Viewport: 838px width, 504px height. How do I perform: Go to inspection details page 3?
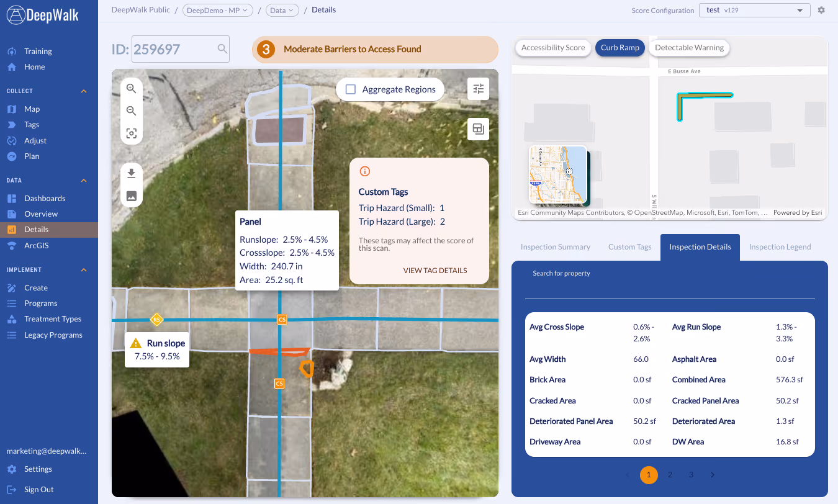pyautogui.click(x=691, y=475)
